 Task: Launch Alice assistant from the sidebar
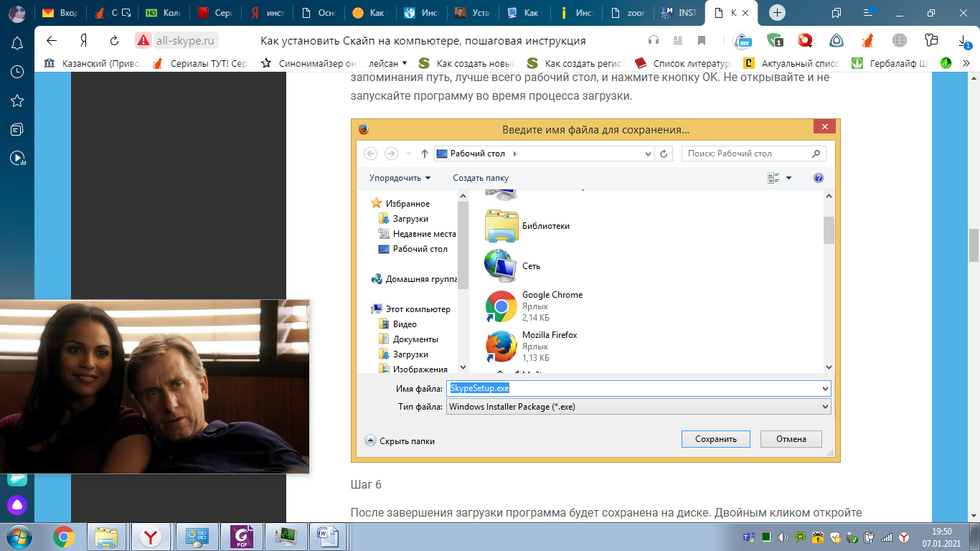coord(17,505)
